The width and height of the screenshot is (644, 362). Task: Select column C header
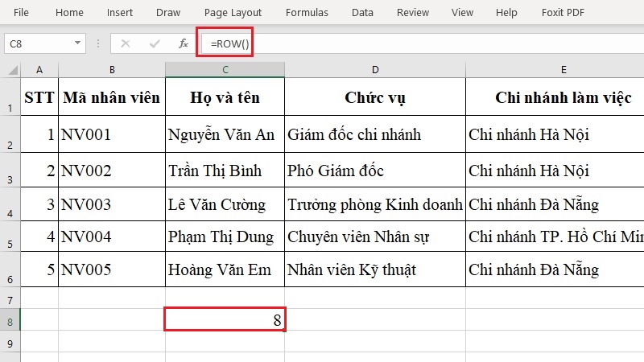[225, 70]
